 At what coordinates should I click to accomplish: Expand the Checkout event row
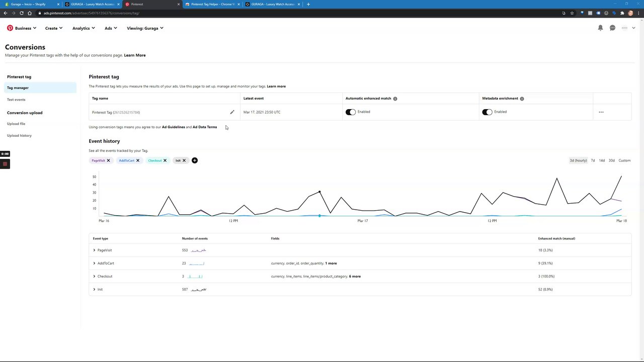pos(94,276)
